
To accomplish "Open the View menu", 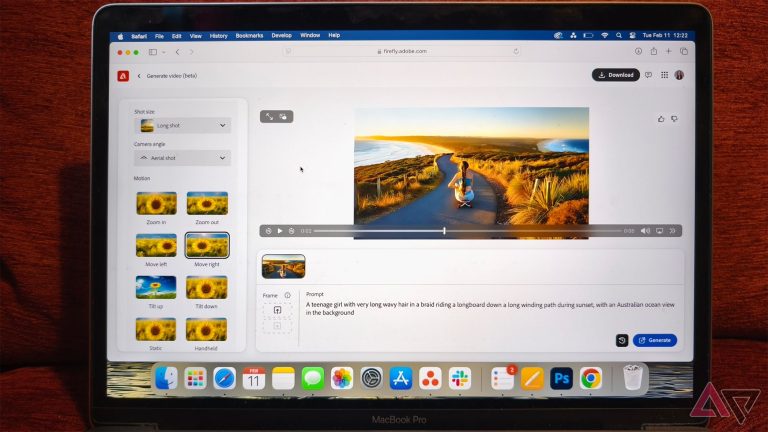I will pos(195,36).
